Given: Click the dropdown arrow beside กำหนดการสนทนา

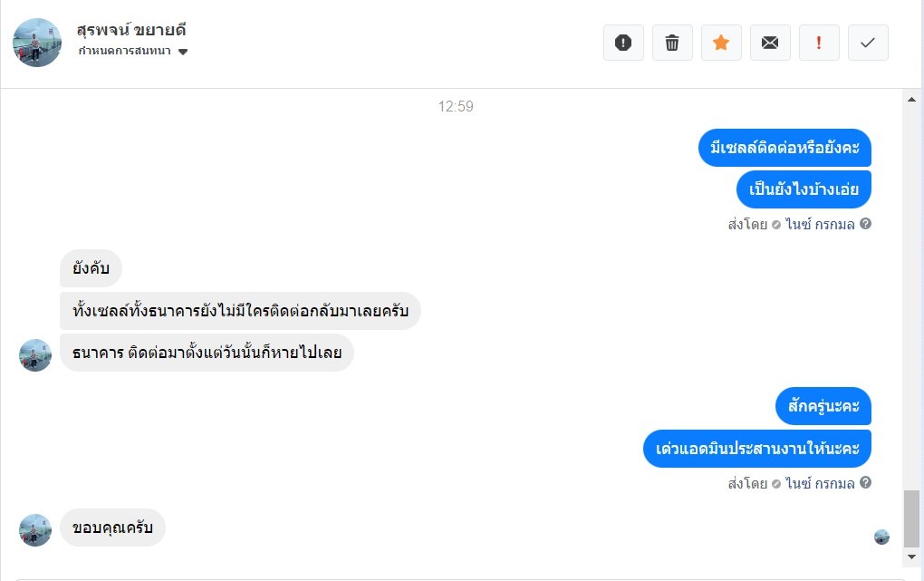Looking at the screenshot, I should [x=183, y=52].
